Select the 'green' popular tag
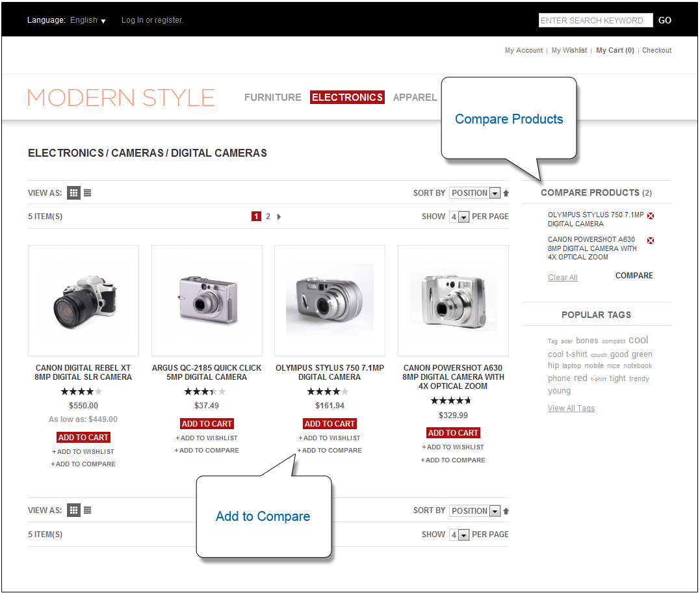The image size is (700, 595). pyautogui.click(x=642, y=354)
